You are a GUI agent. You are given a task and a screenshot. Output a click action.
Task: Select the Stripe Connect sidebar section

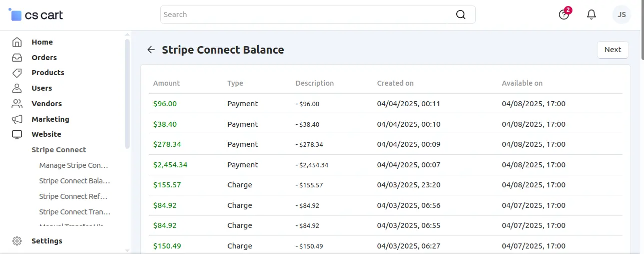click(x=59, y=150)
